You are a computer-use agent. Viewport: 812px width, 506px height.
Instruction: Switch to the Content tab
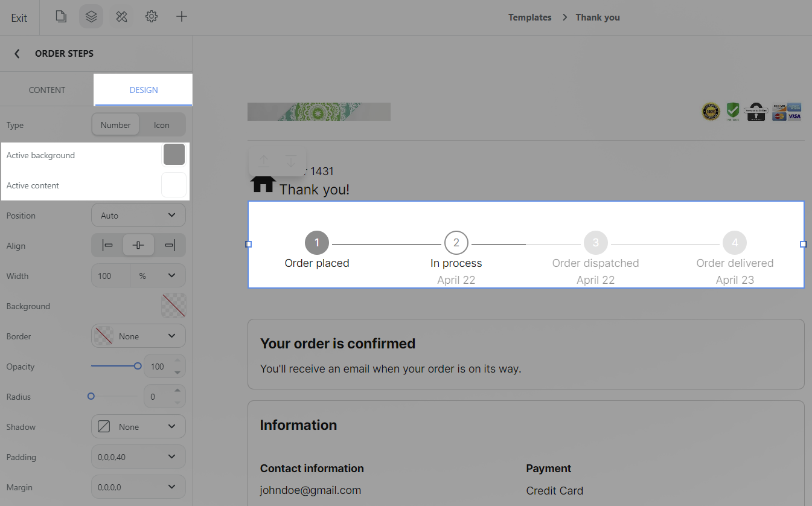pos(47,90)
